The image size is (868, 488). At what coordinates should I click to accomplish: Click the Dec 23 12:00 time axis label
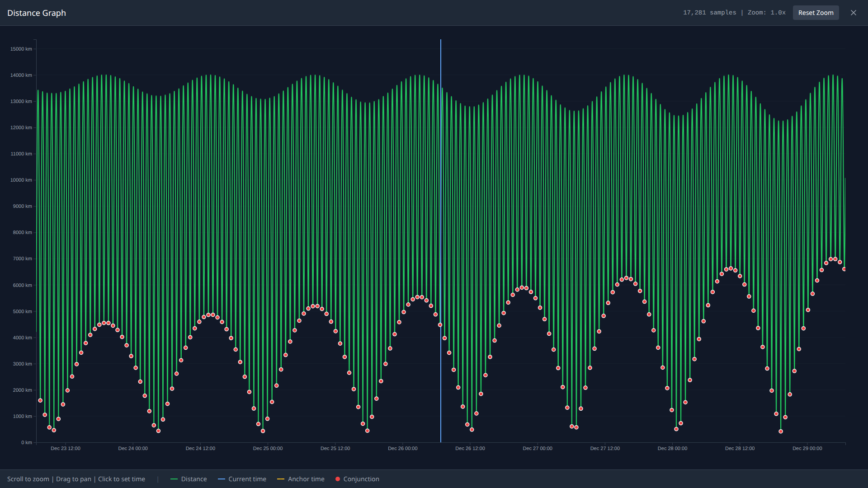(66, 448)
